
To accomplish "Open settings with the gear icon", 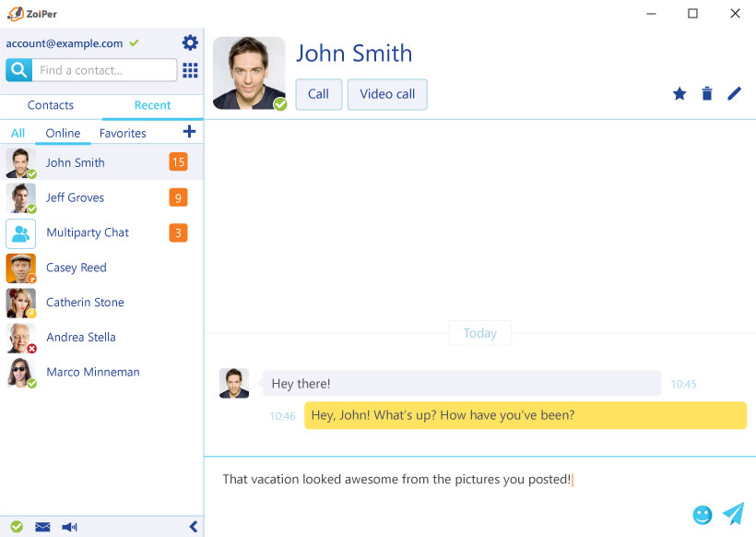I will [190, 42].
